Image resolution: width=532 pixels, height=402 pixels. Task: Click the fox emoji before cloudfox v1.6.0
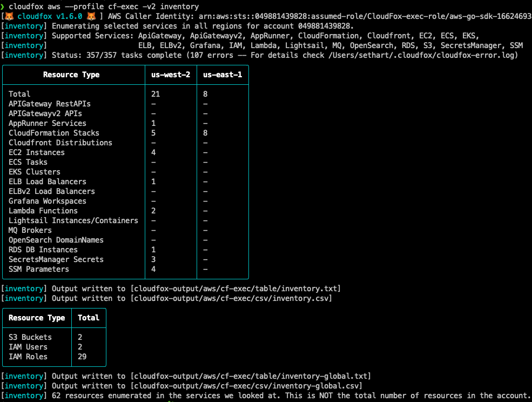9,16
